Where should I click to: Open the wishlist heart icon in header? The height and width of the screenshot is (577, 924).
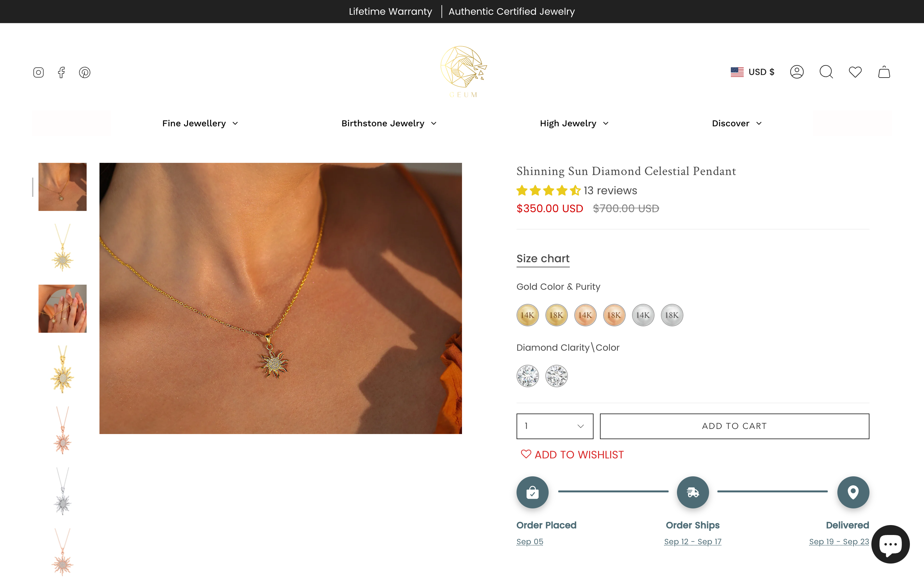(x=855, y=72)
